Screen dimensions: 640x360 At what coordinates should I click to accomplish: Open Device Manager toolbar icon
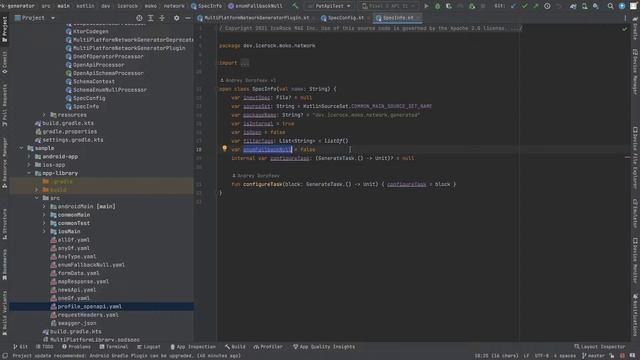coord(584,6)
